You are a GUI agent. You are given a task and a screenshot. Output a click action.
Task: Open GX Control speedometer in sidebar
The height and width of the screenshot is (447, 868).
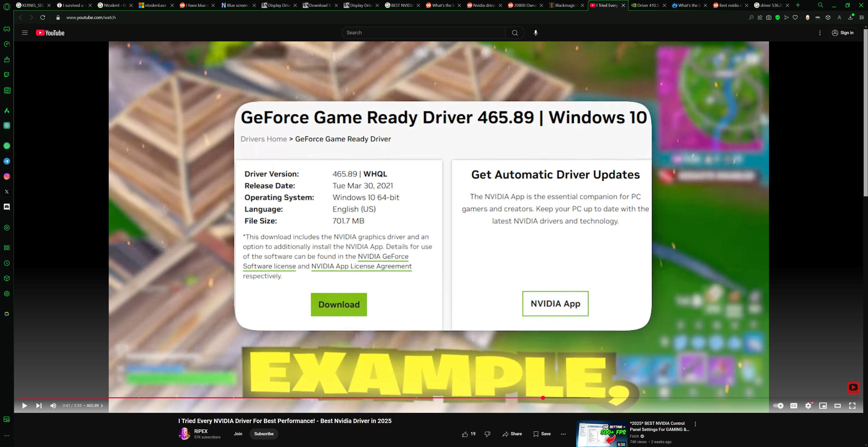click(7, 44)
